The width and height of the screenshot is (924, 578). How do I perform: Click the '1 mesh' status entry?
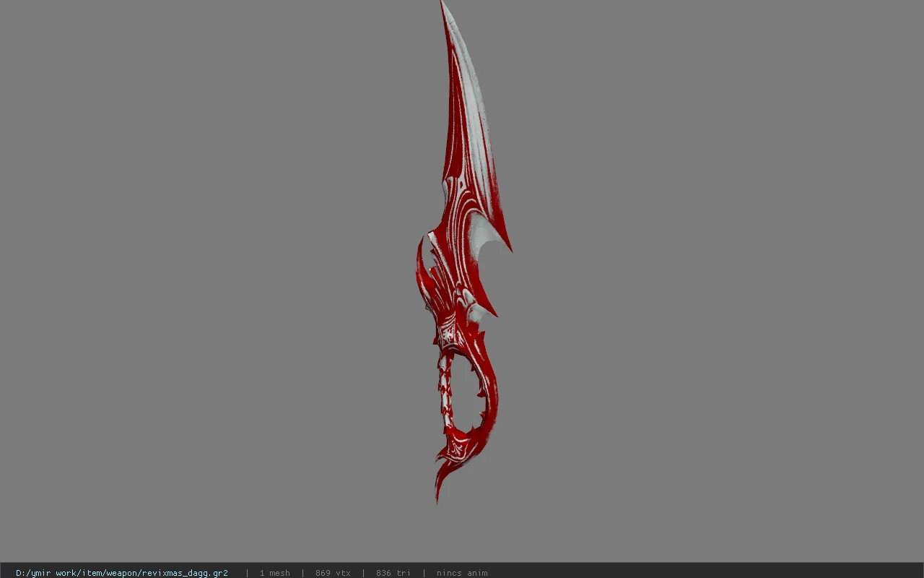[275, 573]
